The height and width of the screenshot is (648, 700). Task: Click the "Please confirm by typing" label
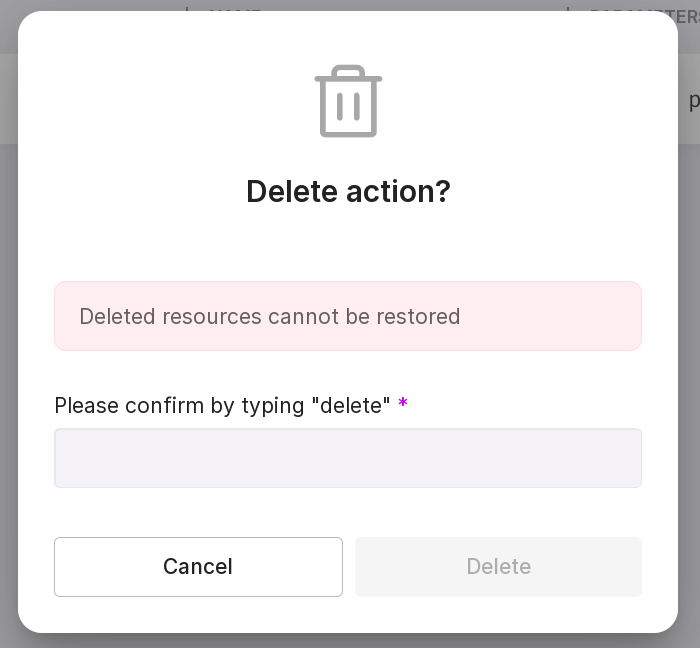pyautogui.click(x=180, y=406)
